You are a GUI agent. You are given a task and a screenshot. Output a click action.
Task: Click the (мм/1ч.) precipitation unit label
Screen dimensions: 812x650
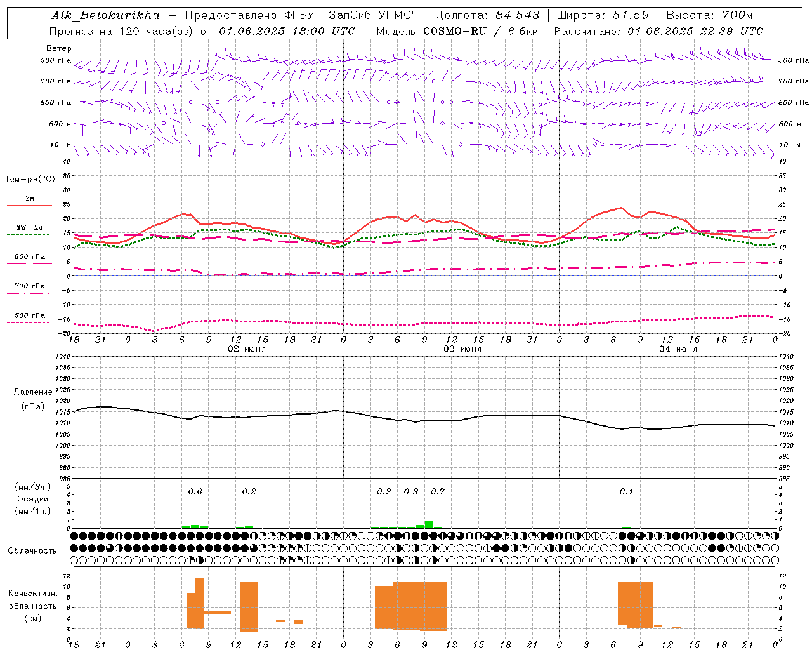coord(33,511)
